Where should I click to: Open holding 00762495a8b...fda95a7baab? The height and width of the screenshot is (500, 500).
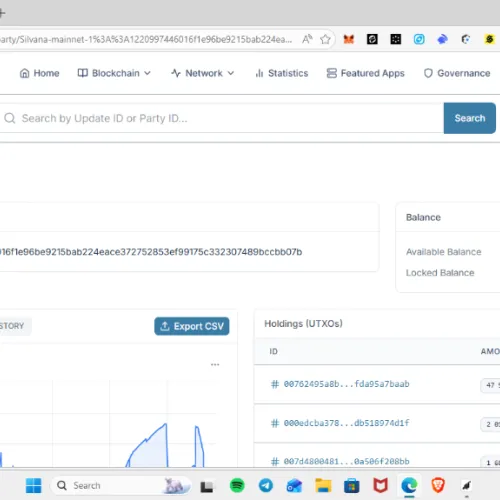coord(346,384)
